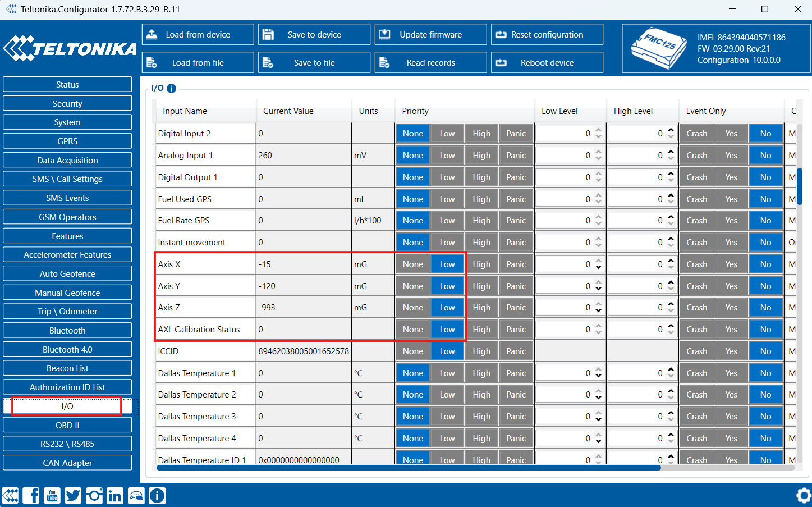
Task: Open the Trip \ Odometer section
Action: 67,312
